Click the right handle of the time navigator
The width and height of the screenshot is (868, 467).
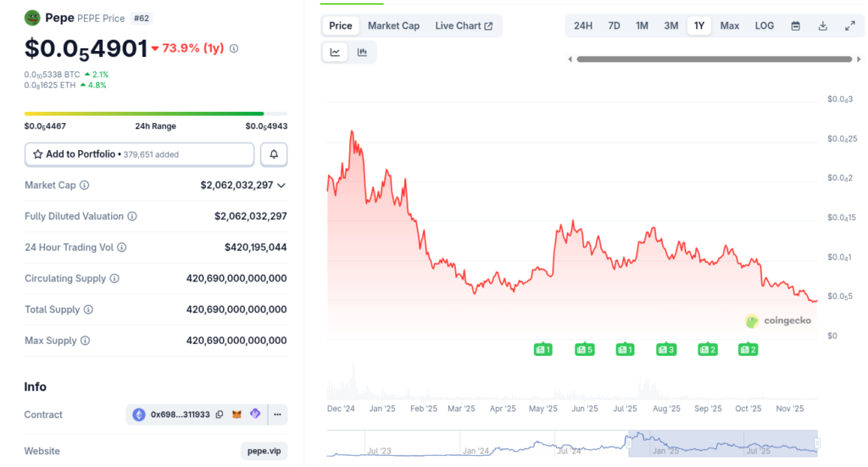point(817,442)
